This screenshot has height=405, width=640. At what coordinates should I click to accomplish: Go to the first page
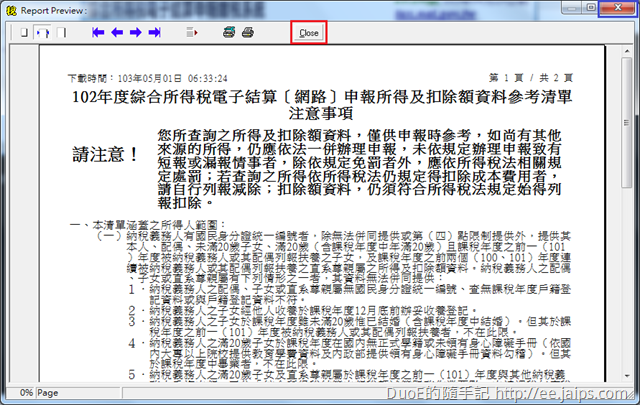coord(98,32)
